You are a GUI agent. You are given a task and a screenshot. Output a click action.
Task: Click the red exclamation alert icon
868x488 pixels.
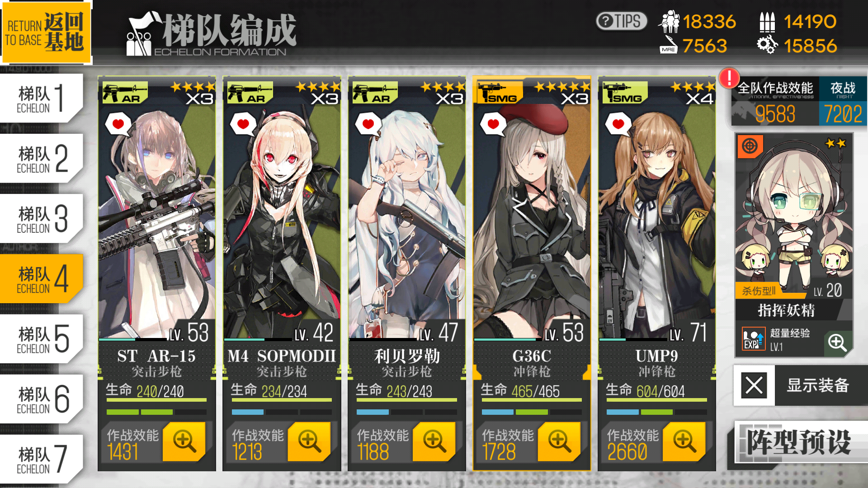[x=729, y=78]
